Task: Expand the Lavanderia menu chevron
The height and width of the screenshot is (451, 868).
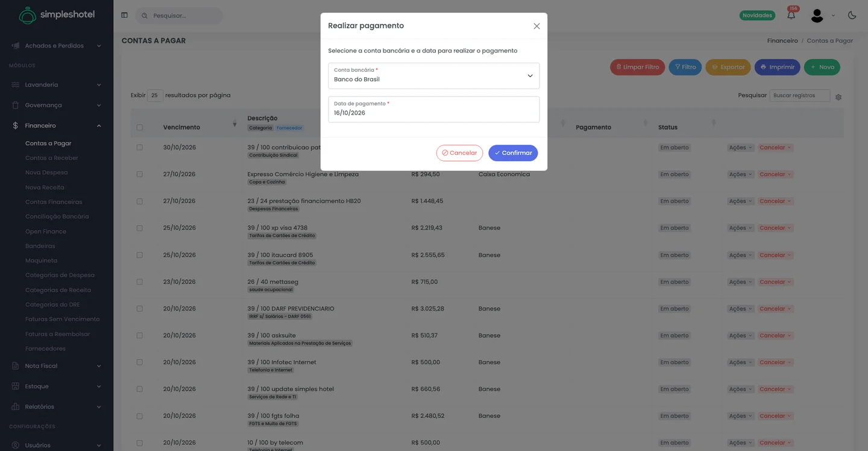Action: (x=99, y=85)
